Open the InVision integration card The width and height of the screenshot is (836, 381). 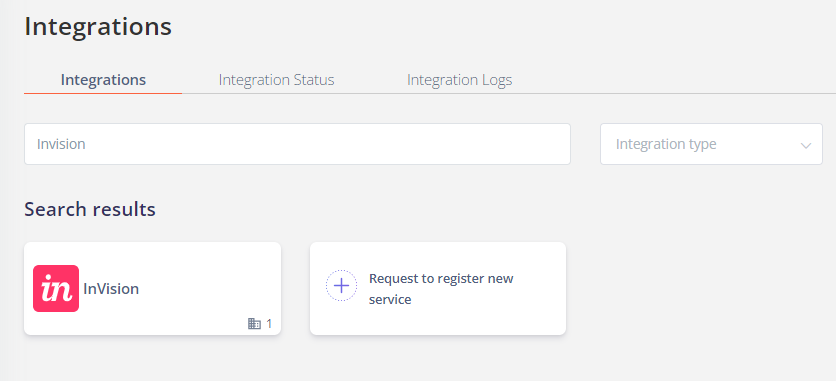[152, 288]
